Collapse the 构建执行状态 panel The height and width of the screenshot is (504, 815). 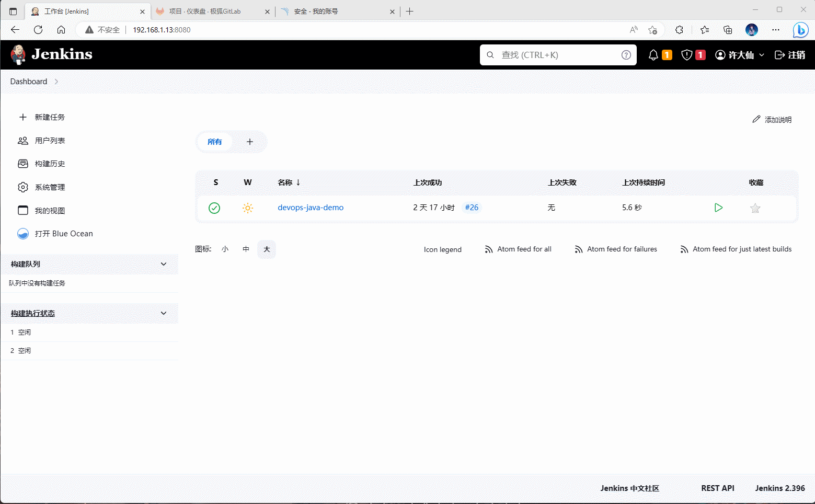(164, 313)
